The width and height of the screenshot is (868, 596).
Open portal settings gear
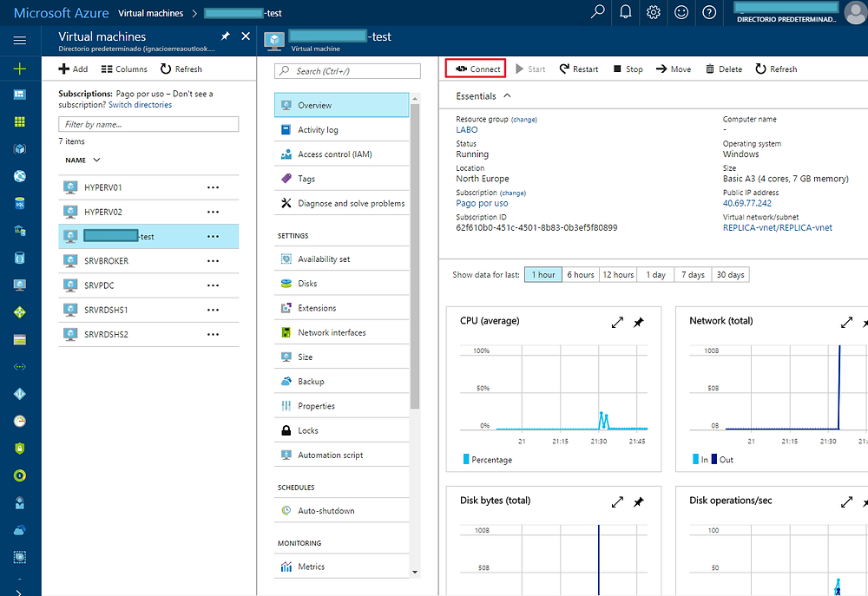tap(654, 12)
